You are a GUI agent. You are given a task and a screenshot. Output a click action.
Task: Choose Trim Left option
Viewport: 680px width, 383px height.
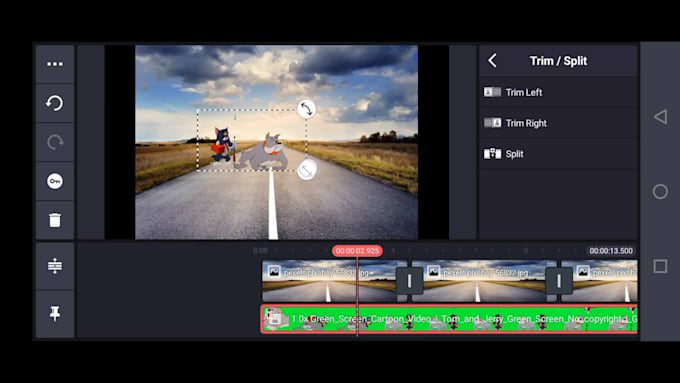pos(558,92)
